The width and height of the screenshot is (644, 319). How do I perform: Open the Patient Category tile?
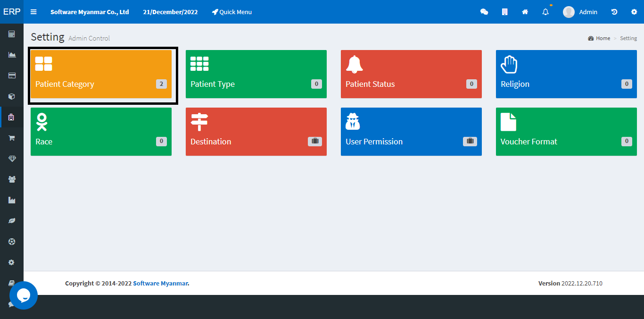tap(101, 74)
